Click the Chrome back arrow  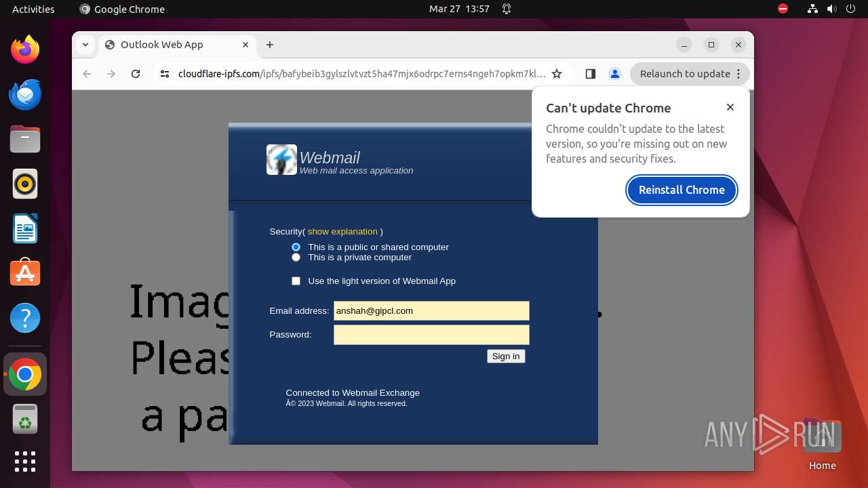87,74
